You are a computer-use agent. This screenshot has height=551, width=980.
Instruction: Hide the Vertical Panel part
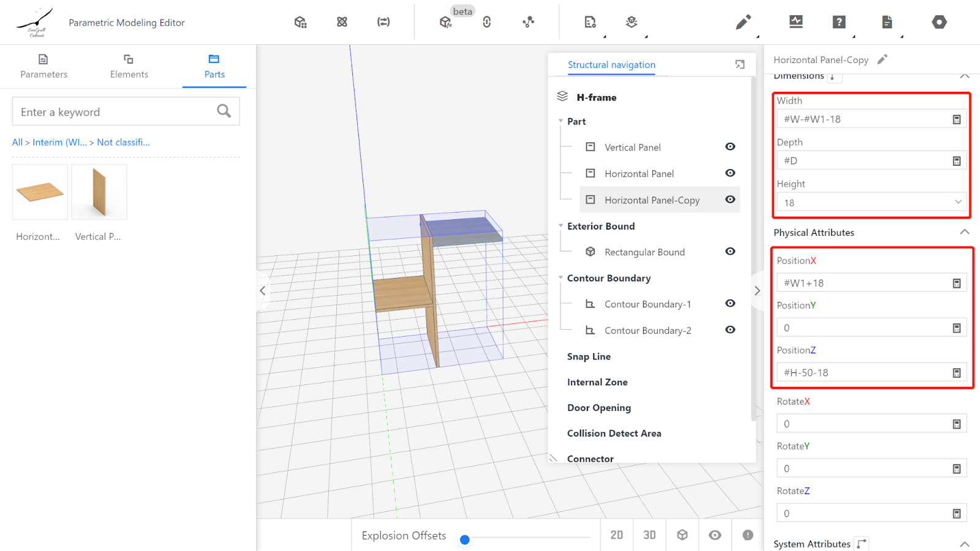[x=730, y=147]
